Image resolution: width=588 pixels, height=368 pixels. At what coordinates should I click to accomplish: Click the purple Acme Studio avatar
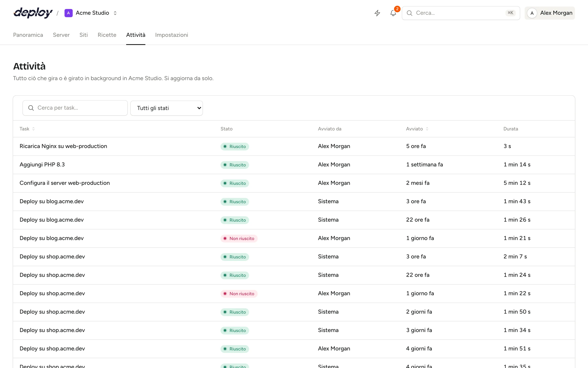[69, 13]
